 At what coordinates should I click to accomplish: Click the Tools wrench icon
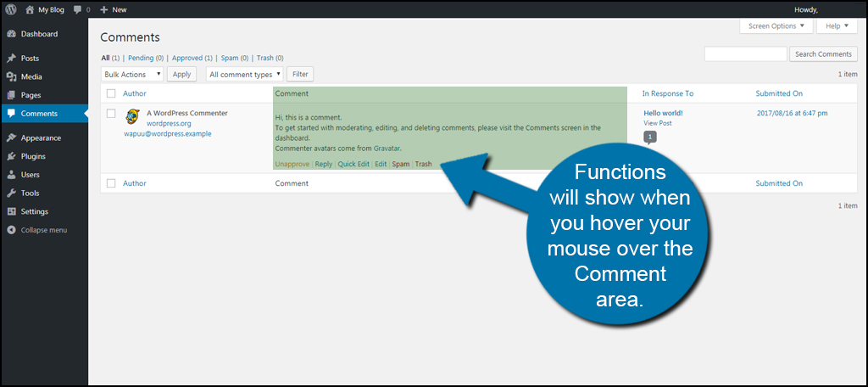pyautogui.click(x=10, y=193)
